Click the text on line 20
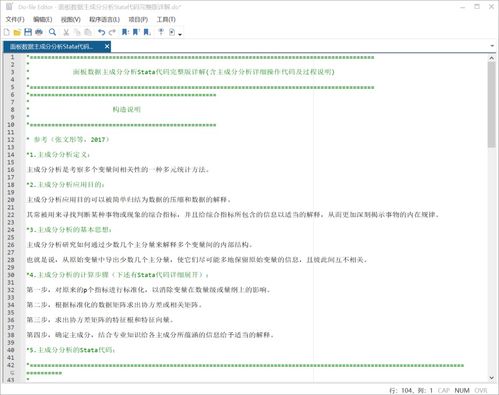 [x=129, y=200]
